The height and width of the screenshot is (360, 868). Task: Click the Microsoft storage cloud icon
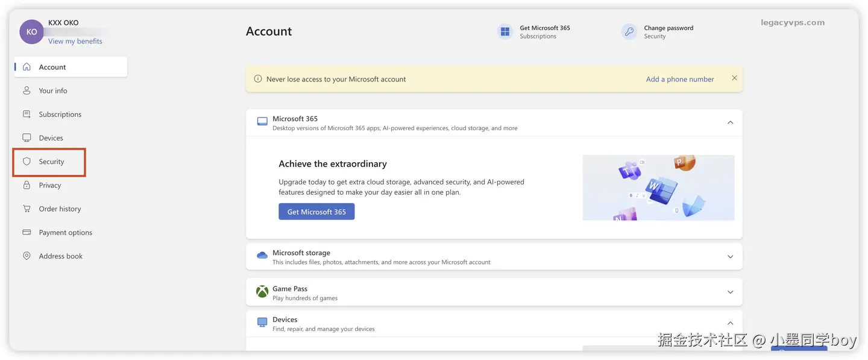pyautogui.click(x=262, y=256)
